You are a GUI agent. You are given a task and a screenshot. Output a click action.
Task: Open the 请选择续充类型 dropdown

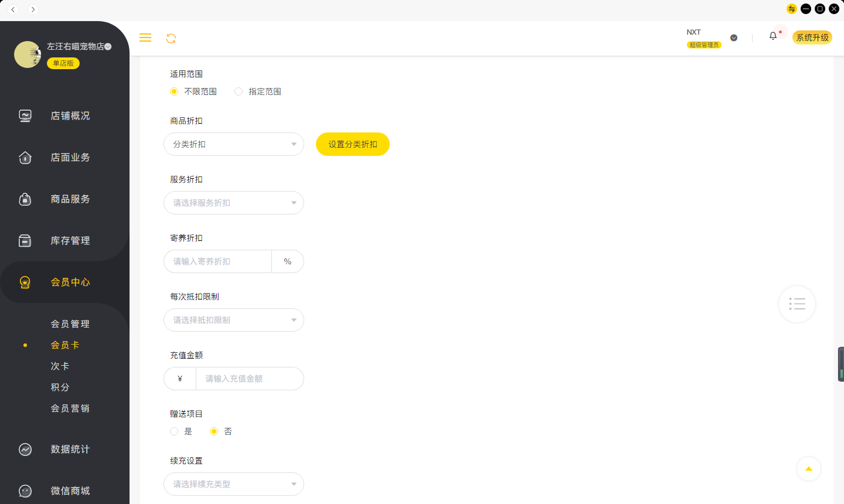pyautogui.click(x=234, y=484)
